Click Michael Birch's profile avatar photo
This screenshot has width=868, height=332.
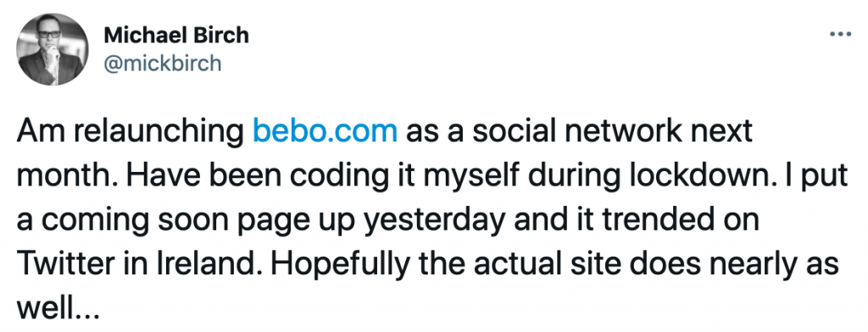pos(53,49)
